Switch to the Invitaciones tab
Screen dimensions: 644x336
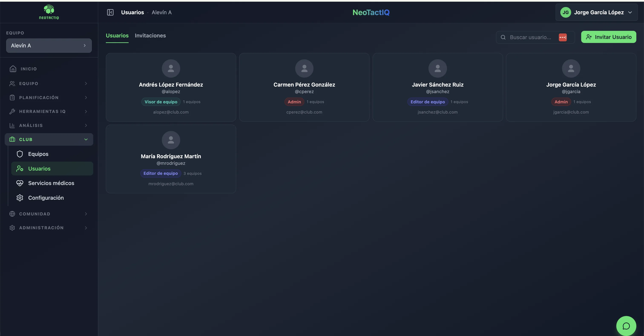150,36
